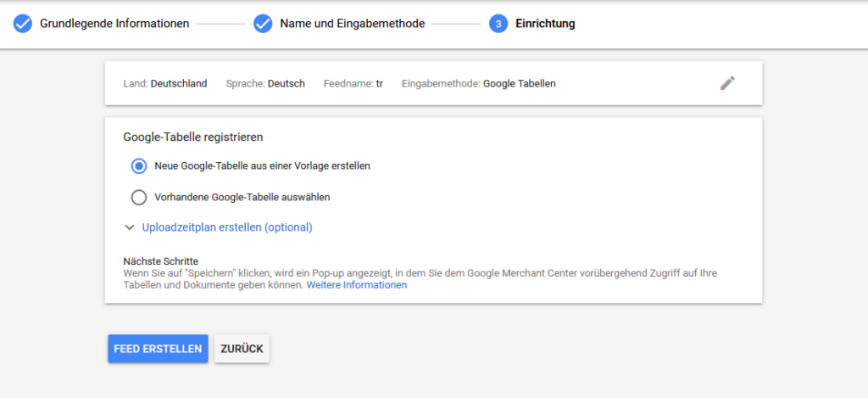Click the checkmark icon for Name und Eingabemethode
The image size is (868, 398).
(263, 24)
